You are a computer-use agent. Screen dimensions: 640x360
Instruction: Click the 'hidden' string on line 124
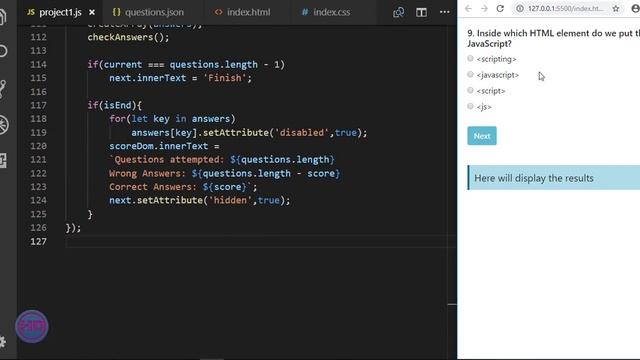coord(230,200)
